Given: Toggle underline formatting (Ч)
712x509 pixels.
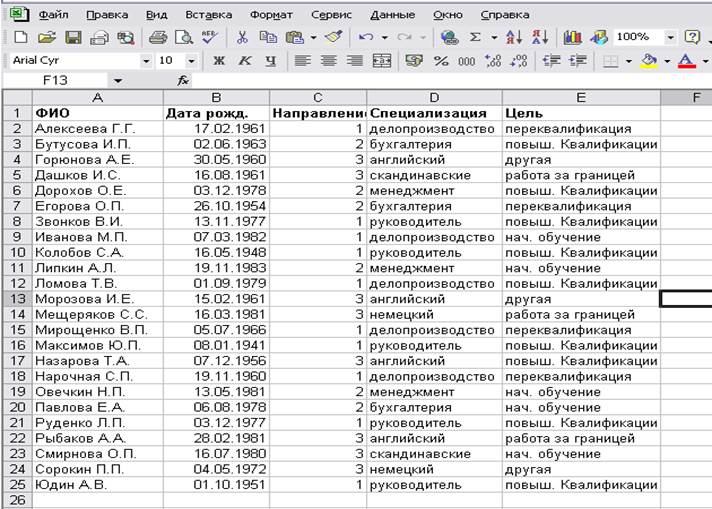Looking at the screenshot, I should point(269,61).
